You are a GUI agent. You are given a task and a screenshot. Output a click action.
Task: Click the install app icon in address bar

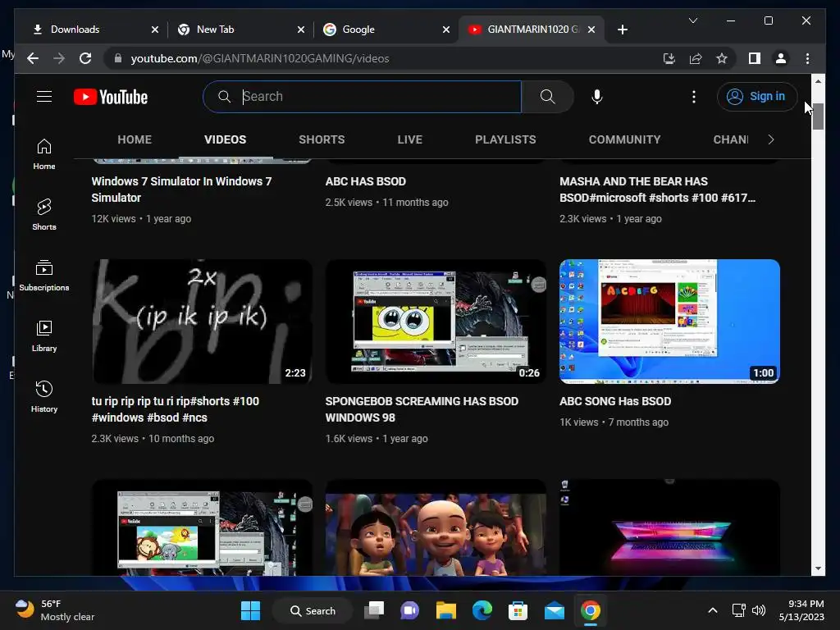669,58
